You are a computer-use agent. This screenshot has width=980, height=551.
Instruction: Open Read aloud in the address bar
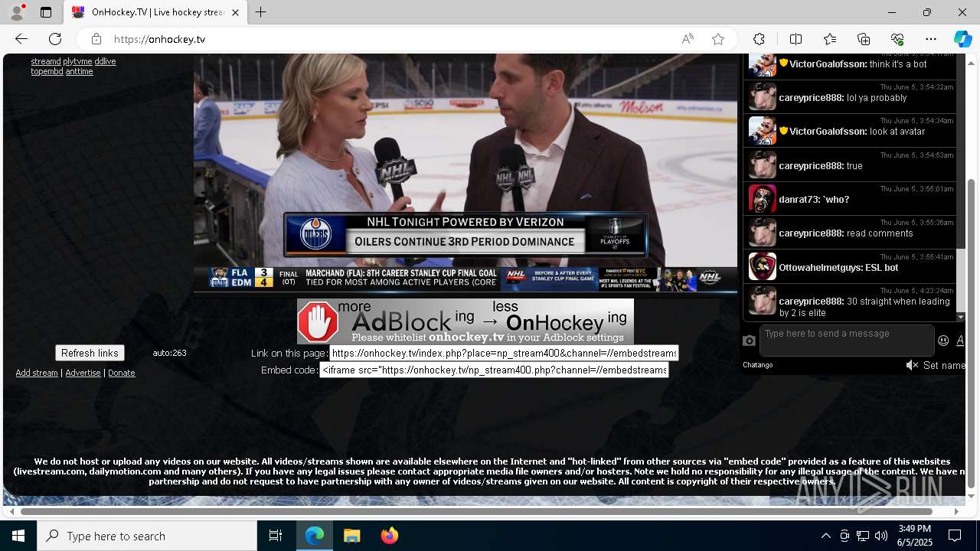(x=688, y=39)
